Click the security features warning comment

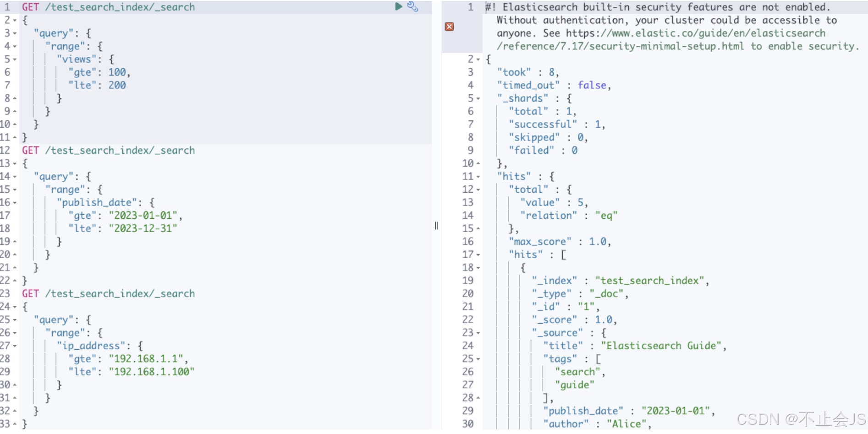672,27
